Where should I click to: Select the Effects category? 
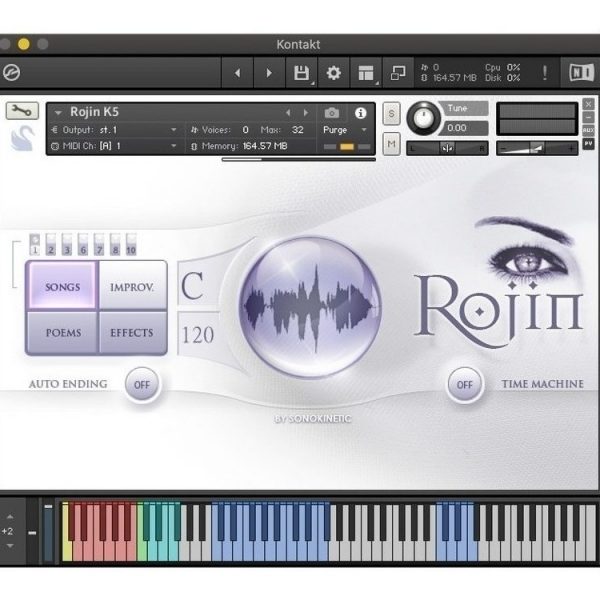coord(132,332)
